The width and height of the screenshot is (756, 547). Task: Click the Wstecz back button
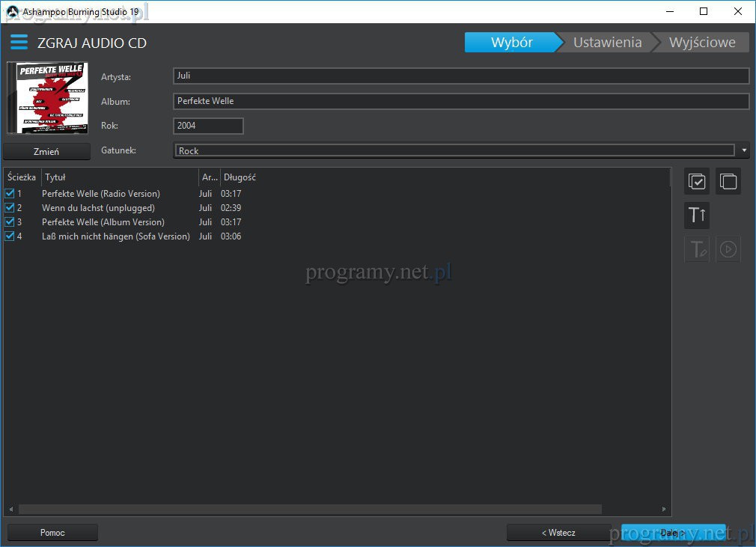pos(558,533)
